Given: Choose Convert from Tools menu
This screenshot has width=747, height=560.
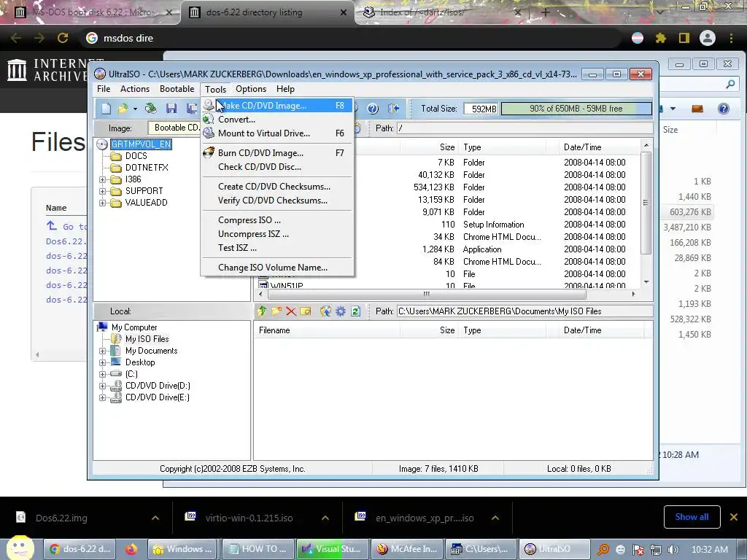Looking at the screenshot, I should click(x=276, y=120).
